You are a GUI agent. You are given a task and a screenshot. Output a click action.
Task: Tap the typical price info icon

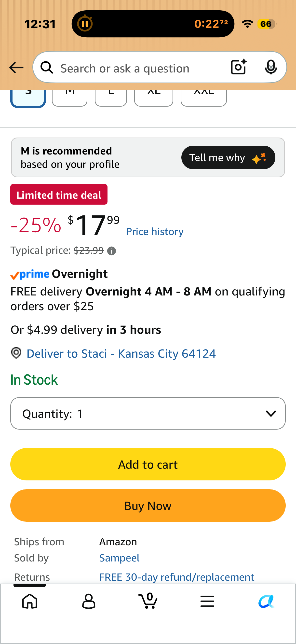(111, 251)
